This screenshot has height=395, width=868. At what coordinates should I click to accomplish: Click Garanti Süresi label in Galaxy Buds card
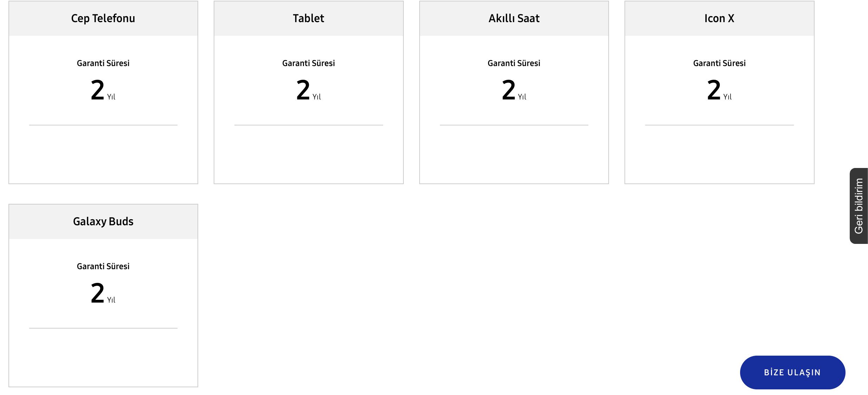click(x=103, y=266)
